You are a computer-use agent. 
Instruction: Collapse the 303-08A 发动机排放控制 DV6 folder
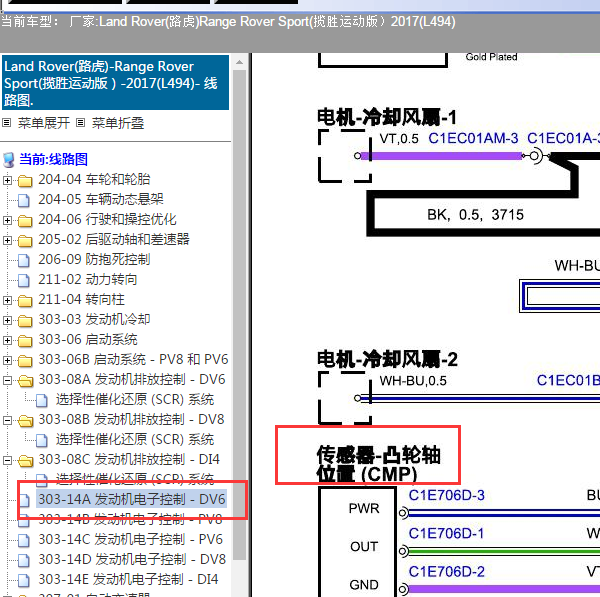coord(7,380)
